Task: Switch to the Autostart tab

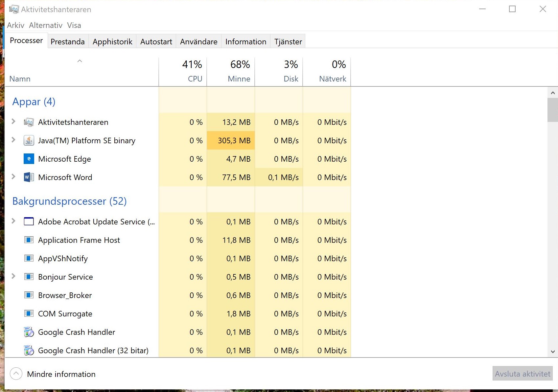Action: click(156, 41)
